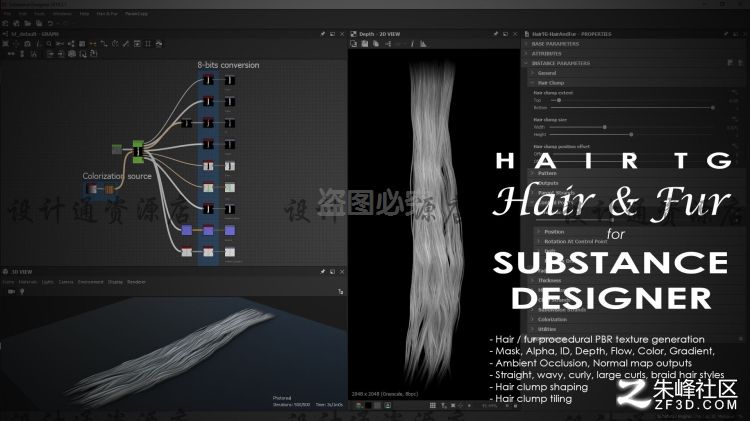This screenshot has width=750, height=421.
Task: Open Camera menu in 3D view
Action: pyautogui.click(x=66, y=282)
